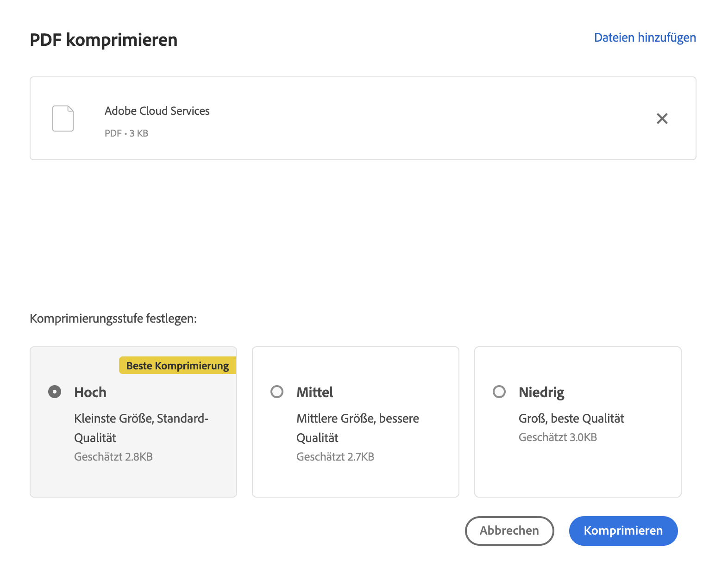Remove Adobe Cloud Services file with X
This screenshot has height=574, width=728.
[x=662, y=119]
